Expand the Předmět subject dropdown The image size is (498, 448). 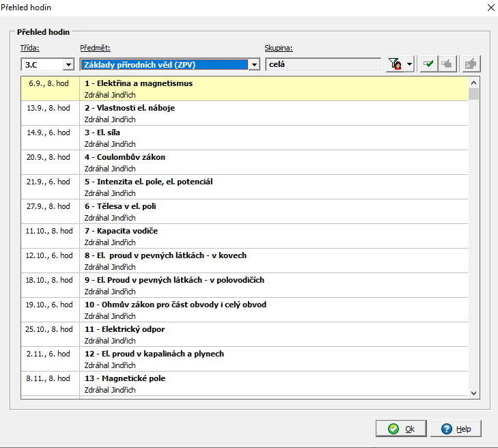pos(254,65)
